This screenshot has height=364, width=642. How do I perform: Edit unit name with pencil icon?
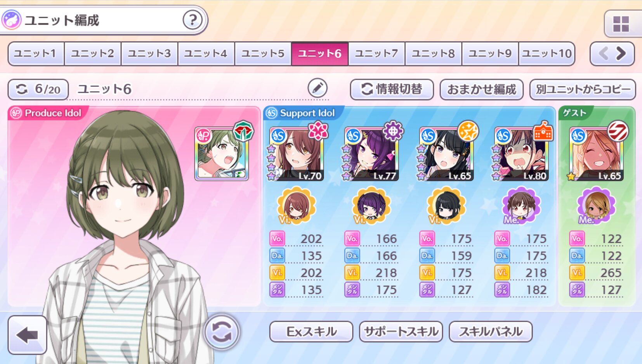318,88
